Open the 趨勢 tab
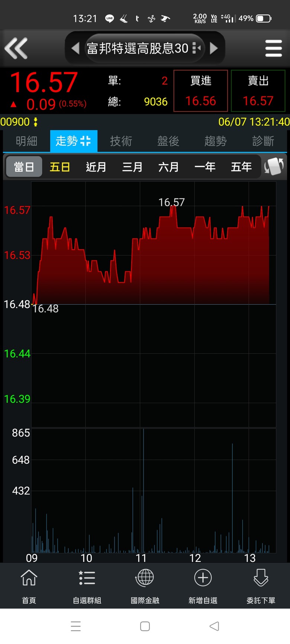Screen dimensions: 290x644 (215, 141)
